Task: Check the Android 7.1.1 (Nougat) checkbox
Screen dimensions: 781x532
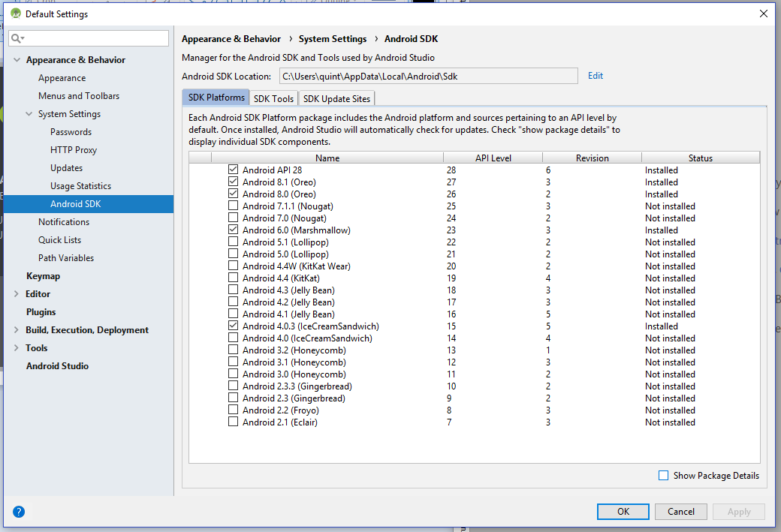Action: pos(233,206)
